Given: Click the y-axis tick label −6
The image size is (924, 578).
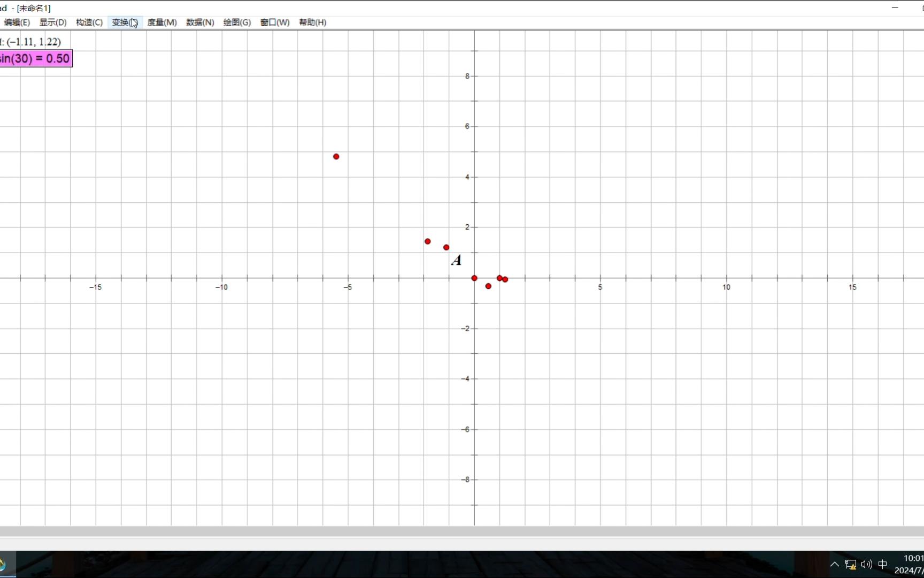Looking at the screenshot, I should pyautogui.click(x=465, y=429).
